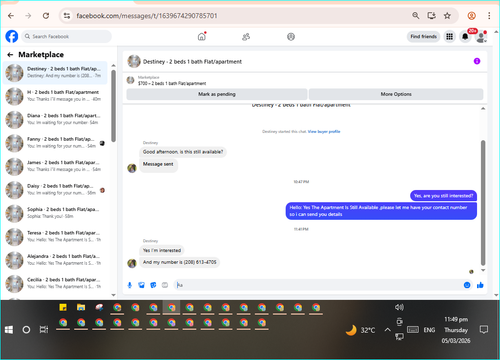Open the notifications bell
This screenshot has height=360, width=500.
pyautogui.click(x=465, y=36)
